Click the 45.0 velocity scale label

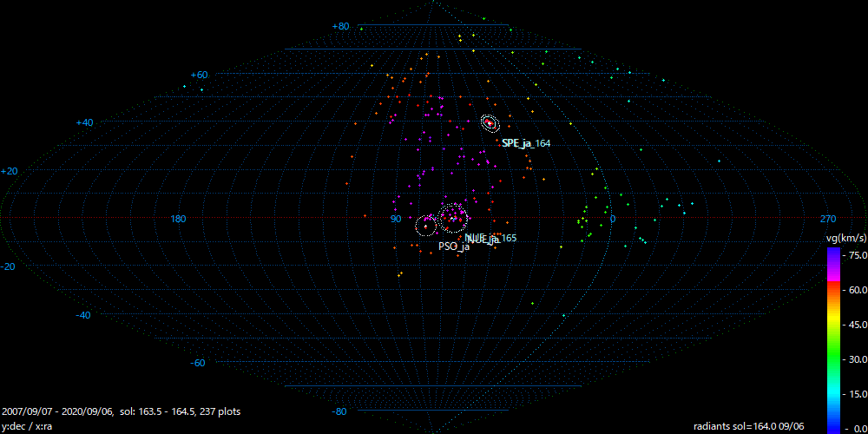pos(857,325)
